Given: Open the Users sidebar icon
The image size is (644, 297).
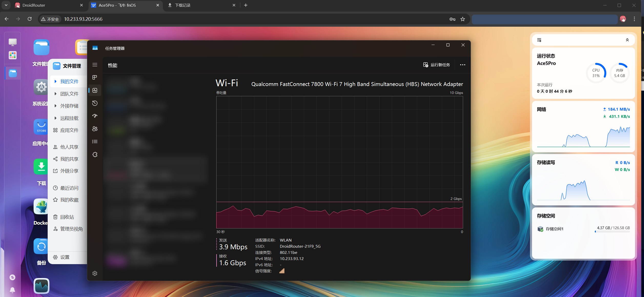Looking at the screenshot, I should [95, 129].
